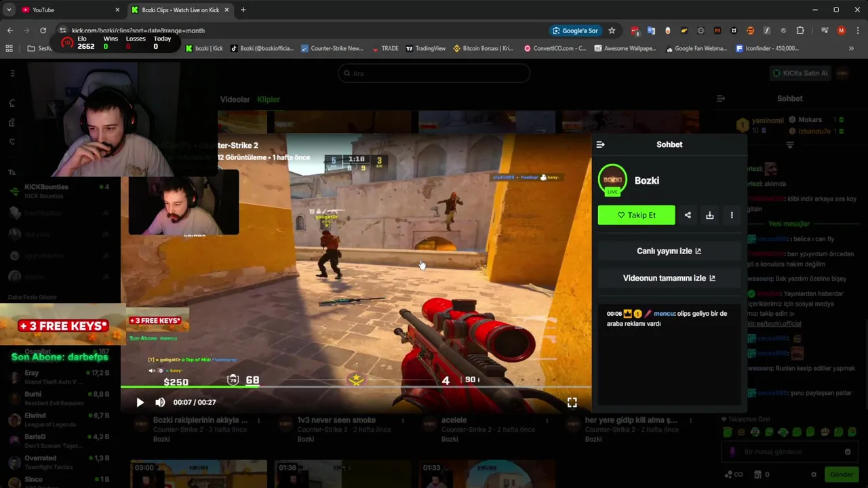Open the chat emoji picker
The width and height of the screenshot is (868, 488).
click(848, 452)
